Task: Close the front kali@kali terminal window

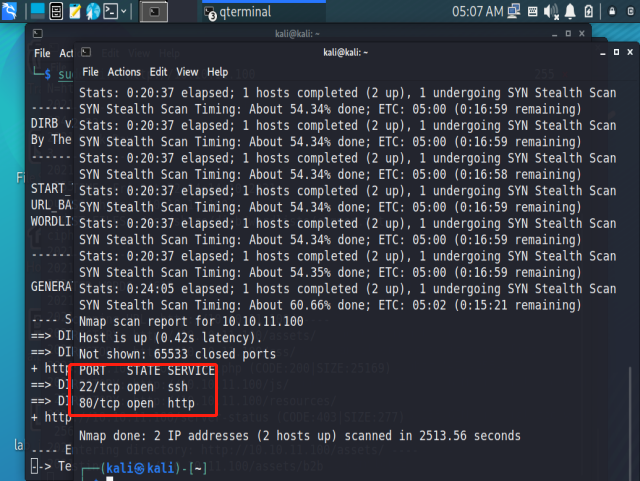Action: 630,52
